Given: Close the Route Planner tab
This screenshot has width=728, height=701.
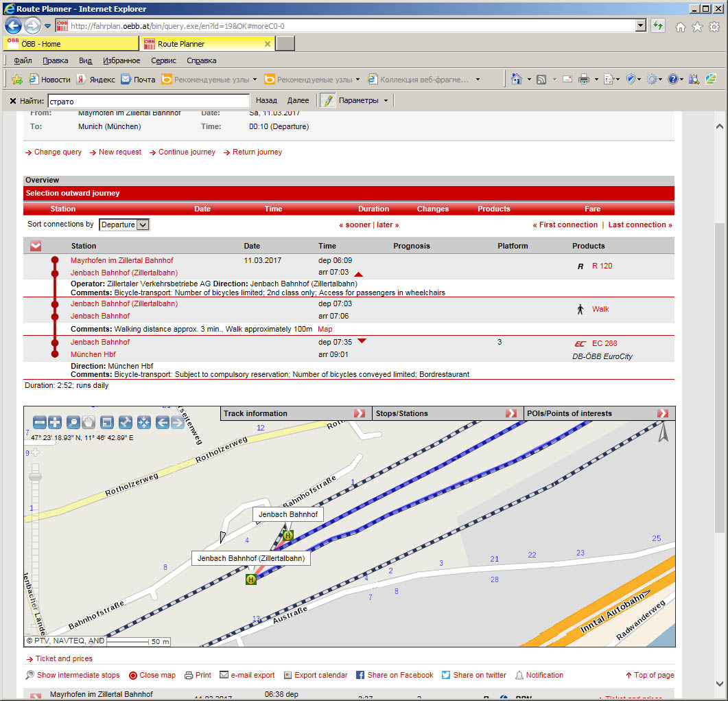Looking at the screenshot, I should pyautogui.click(x=268, y=44).
